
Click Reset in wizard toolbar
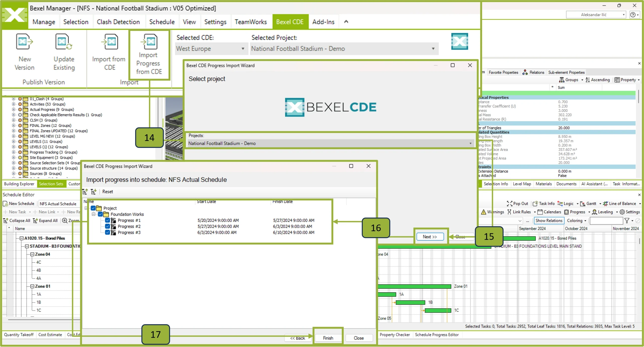(x=108, y=192)
